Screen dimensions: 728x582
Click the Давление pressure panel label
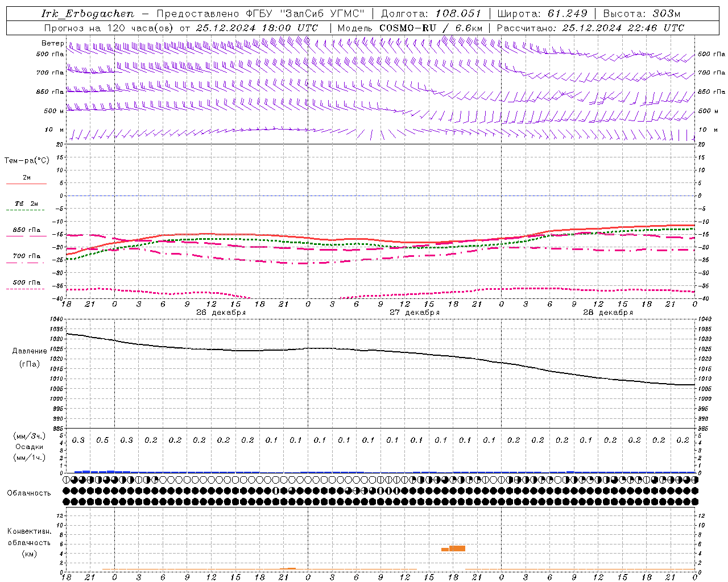click(x=30, y=351)
